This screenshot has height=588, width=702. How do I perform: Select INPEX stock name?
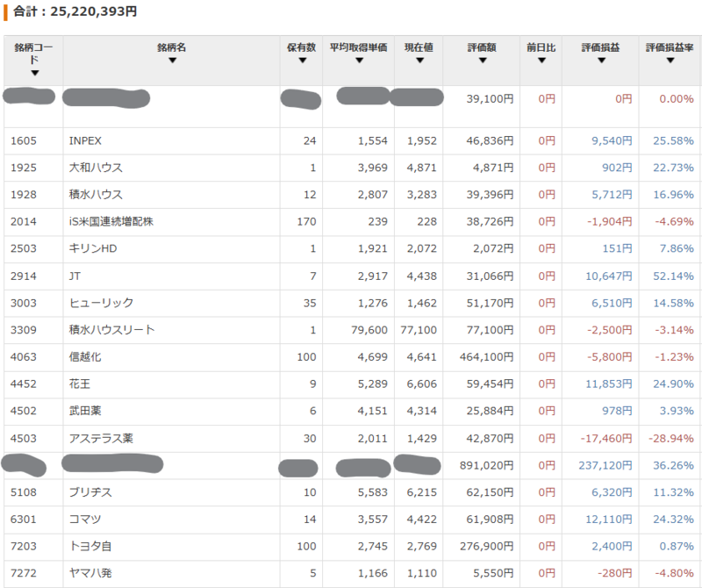coord(85,140)
